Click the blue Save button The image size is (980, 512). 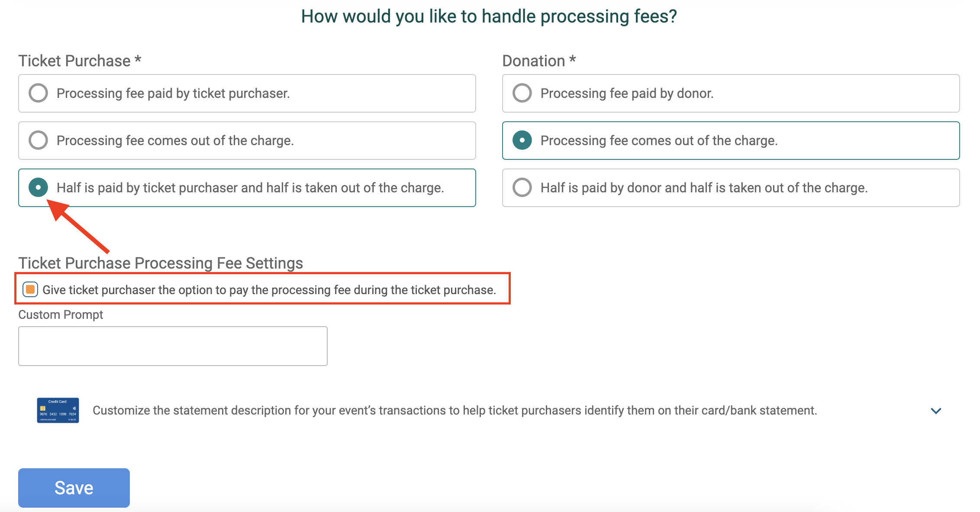73,487
